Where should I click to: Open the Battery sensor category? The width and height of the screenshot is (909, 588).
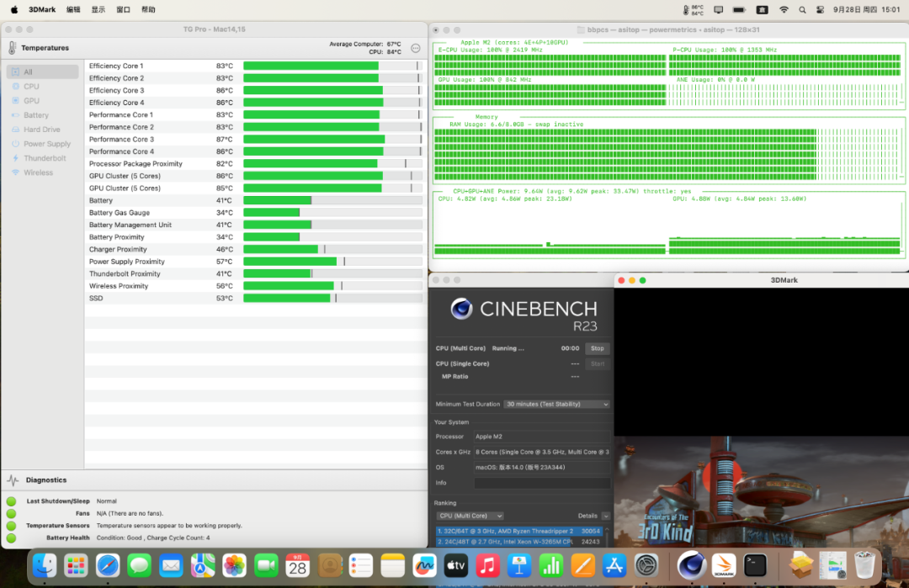(35, 115)
